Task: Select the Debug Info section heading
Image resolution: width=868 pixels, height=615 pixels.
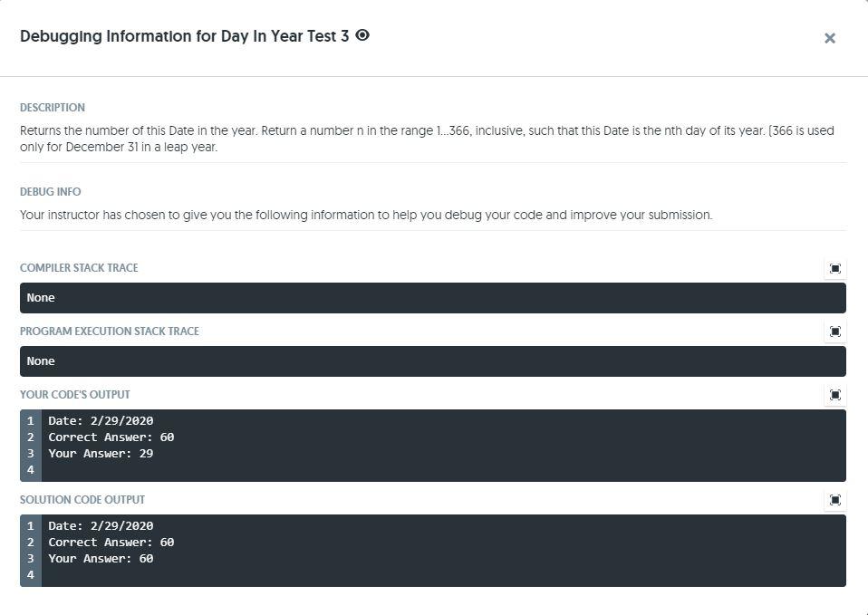Action: pos(50,192)
